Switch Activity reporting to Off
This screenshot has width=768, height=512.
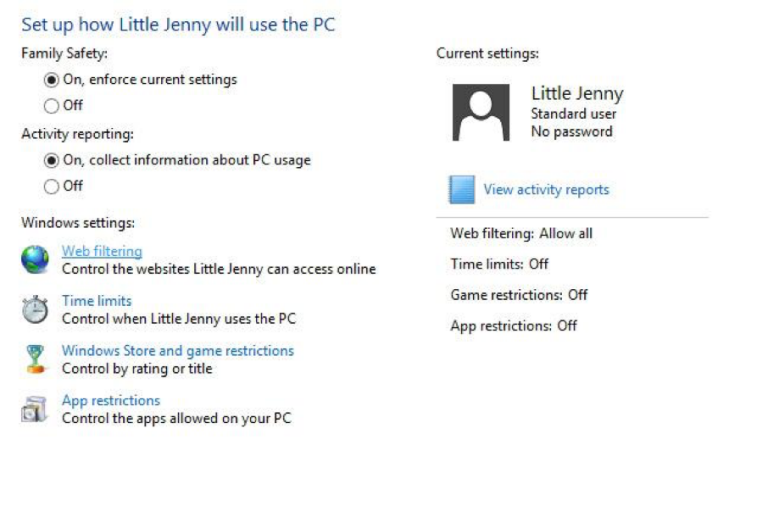click(52, 186)
